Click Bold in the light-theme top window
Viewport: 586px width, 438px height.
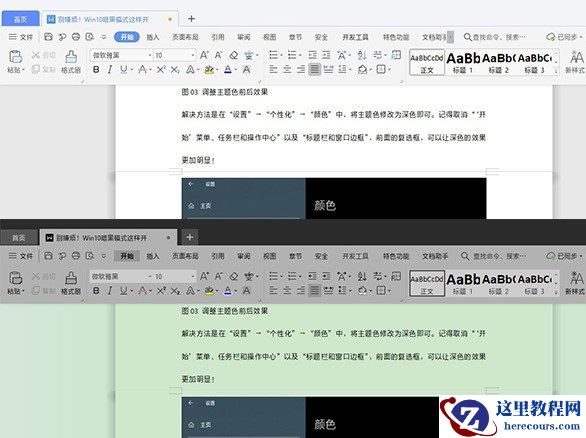coord(96,70)
